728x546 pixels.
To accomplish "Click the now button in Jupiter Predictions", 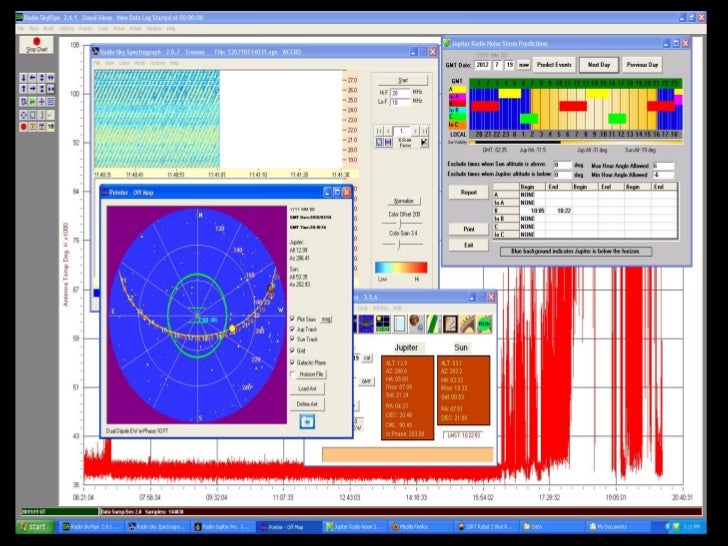I will coord(524,65).
